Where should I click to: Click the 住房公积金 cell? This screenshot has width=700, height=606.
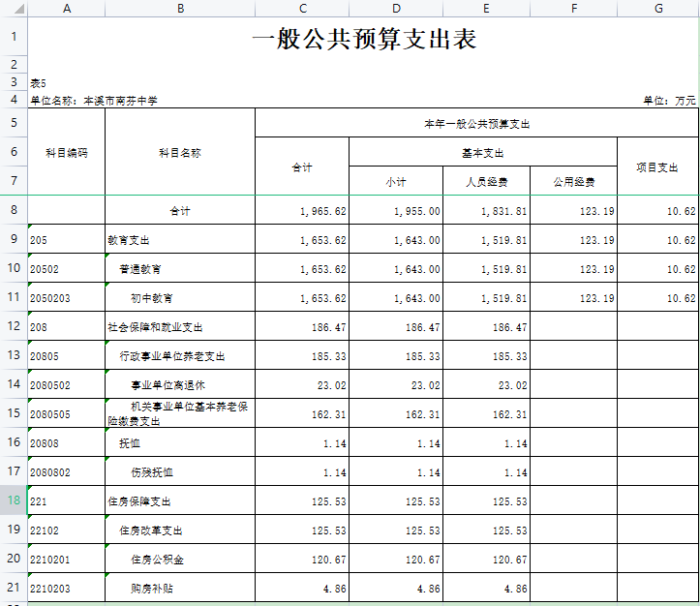click(180, 559)
